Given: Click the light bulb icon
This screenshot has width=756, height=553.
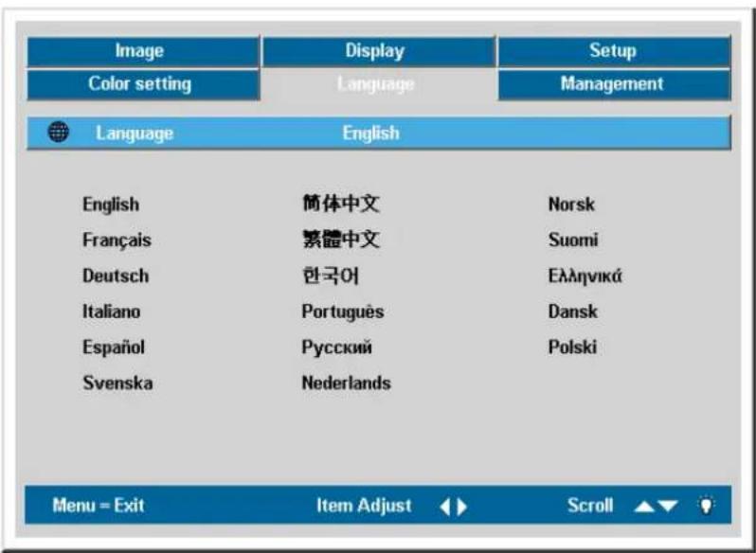Looking at the screenshot, I should (706, 506).
